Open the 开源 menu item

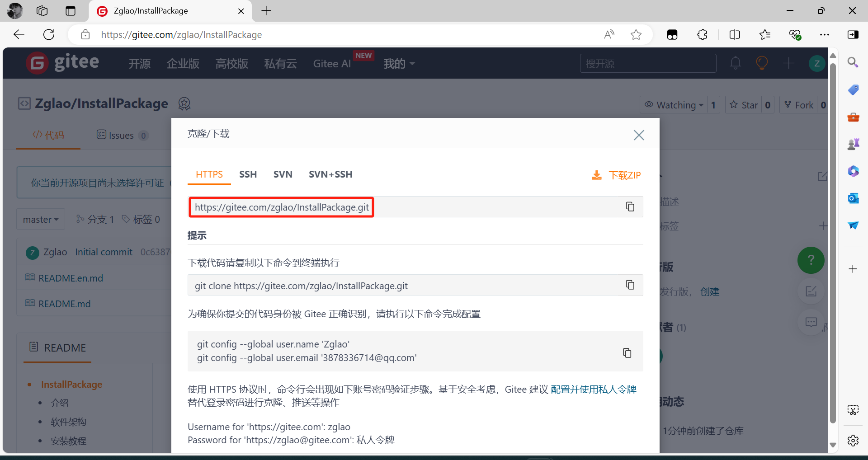pos(139,64)
